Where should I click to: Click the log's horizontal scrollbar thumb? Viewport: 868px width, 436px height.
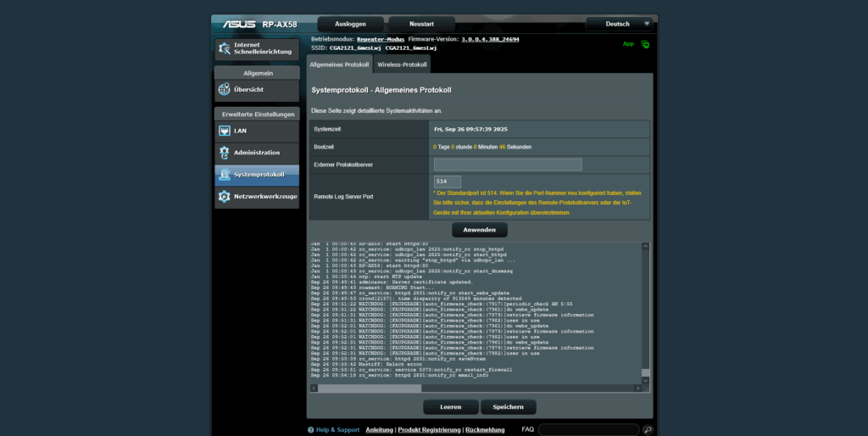(370, 388)
